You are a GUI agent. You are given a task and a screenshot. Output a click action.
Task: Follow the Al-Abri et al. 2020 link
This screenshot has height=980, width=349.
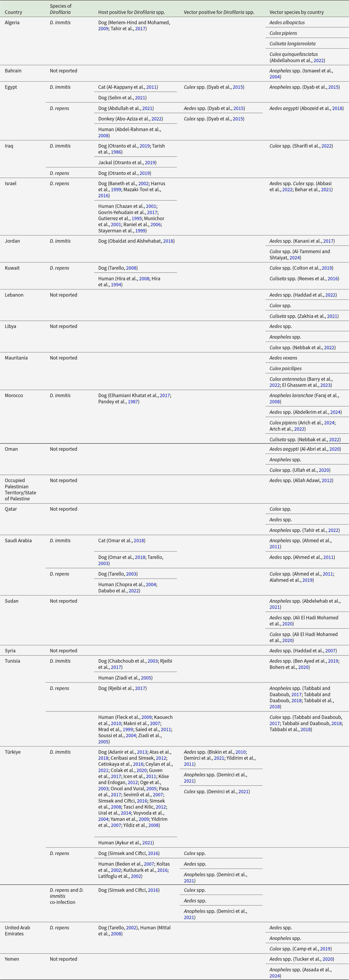coord(334,449)
